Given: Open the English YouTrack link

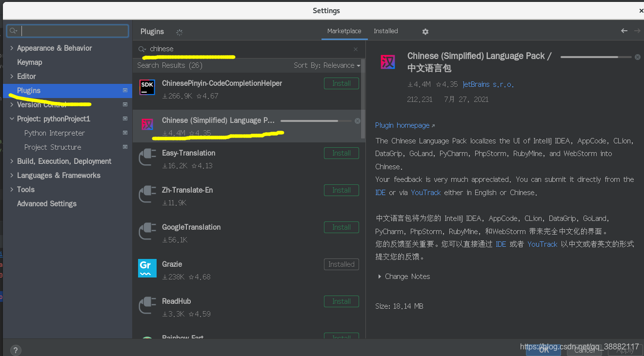Looking at the screenshot, I should pos(426,193).
